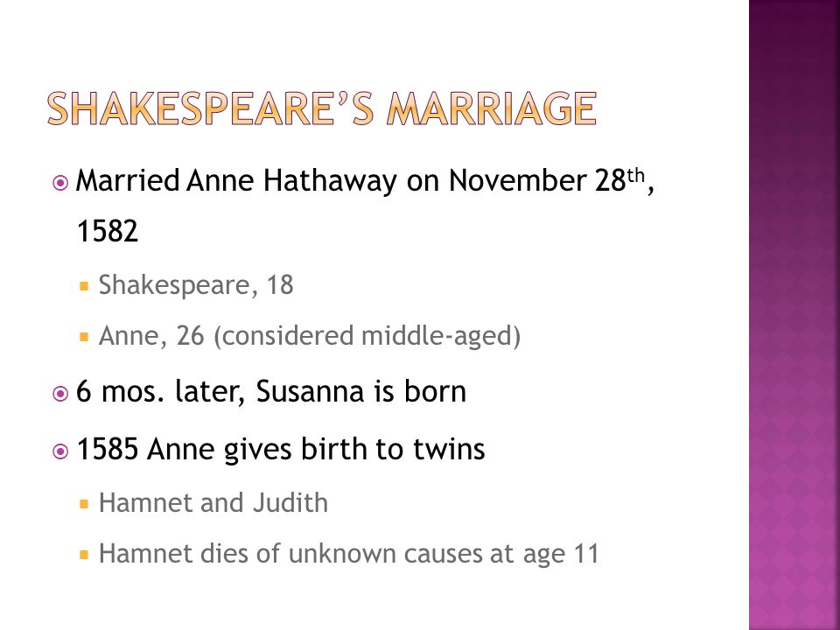
Task: Click the year 1582 line
Action: pyautogui.click(x=107, y=231)
